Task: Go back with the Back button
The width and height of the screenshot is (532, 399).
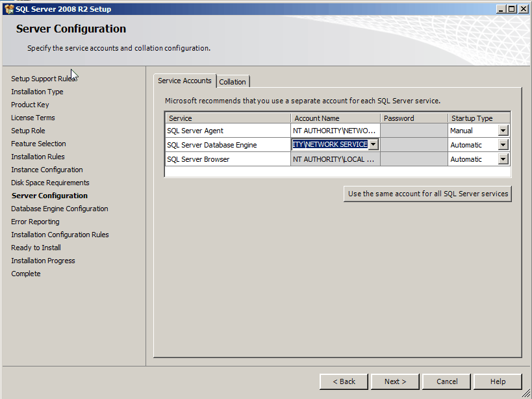Action: point(344,381)
